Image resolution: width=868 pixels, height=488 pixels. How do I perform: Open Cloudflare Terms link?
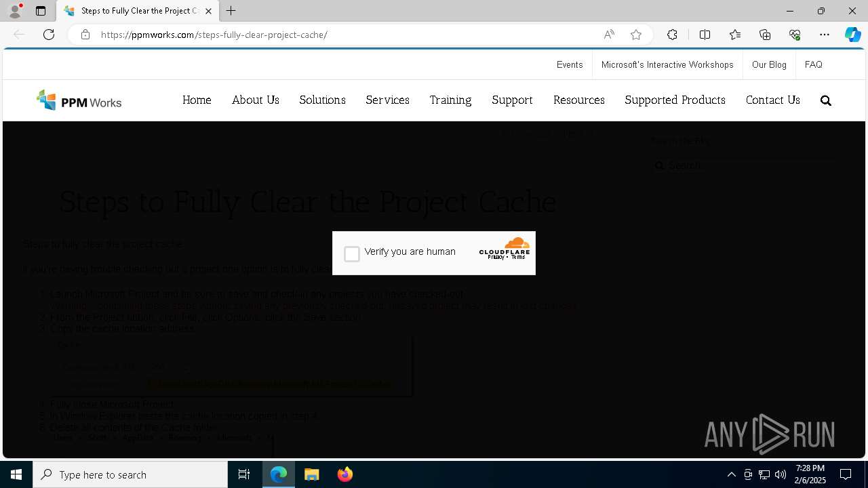click(518, 257)
